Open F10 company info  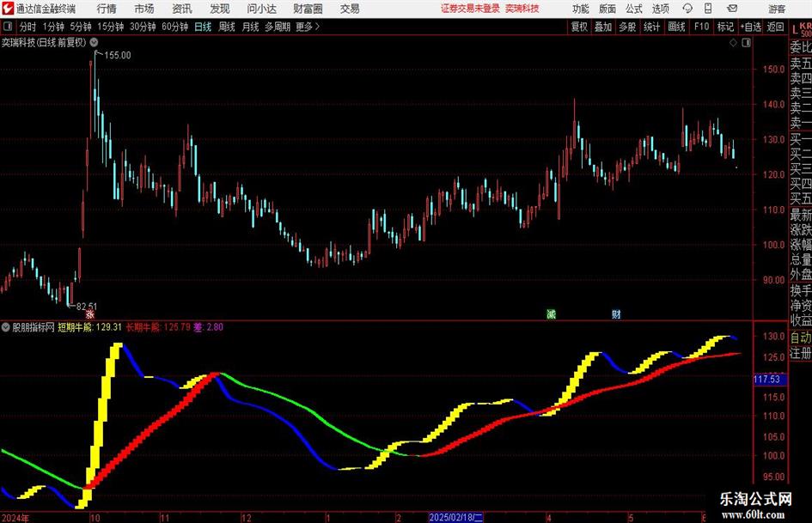701,27
